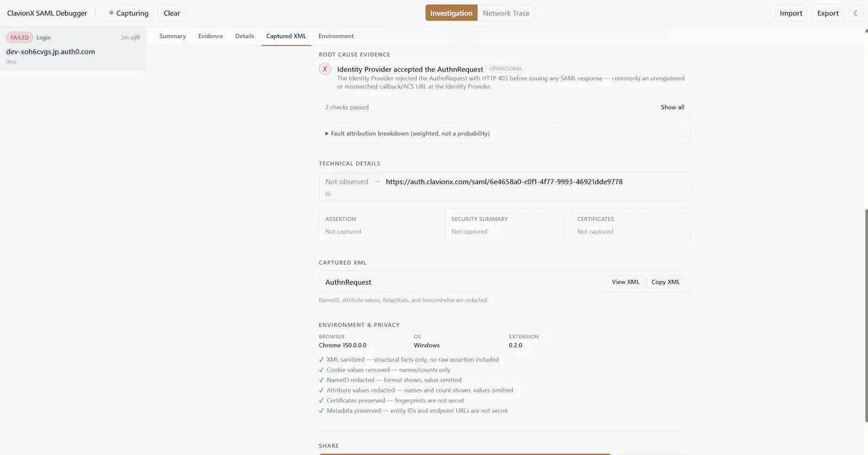The height and width of the screenshot is (455, 868).
Task: Click the Export button
Action: point(828,13)
